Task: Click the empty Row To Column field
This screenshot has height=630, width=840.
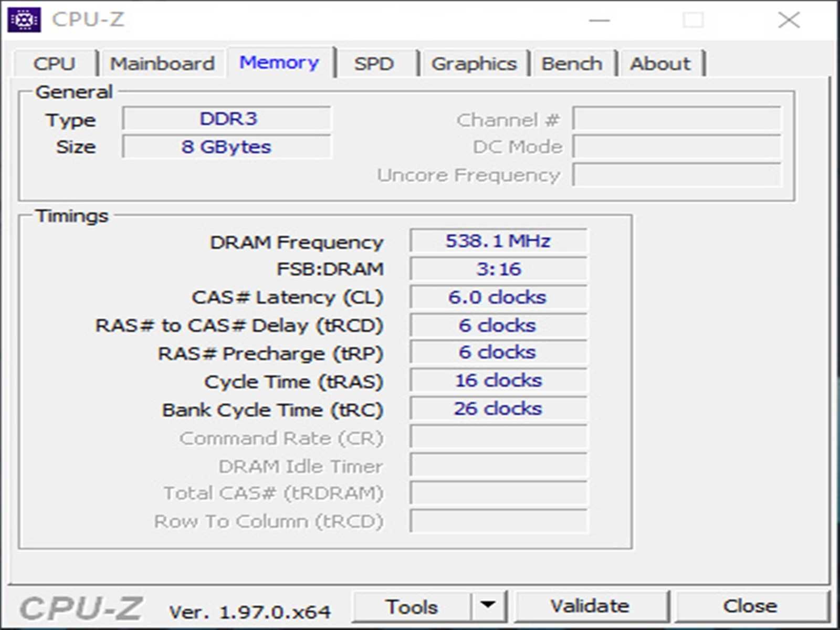Action: pyautogui.click(x=498, y=521)
